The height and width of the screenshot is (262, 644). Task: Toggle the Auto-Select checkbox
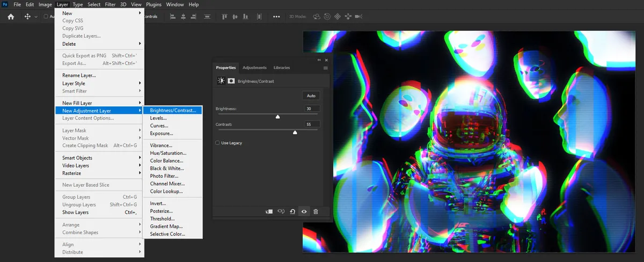click(46, 17)
